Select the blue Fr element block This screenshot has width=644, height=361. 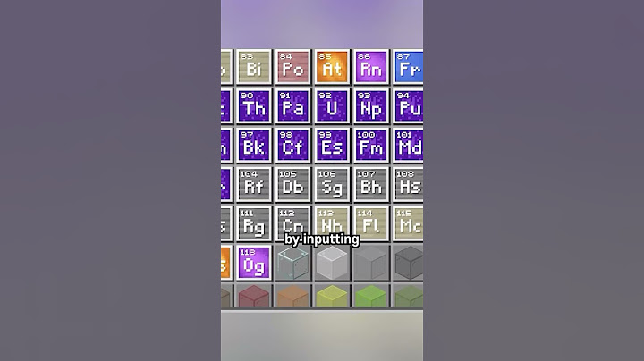pyautogui.click(x=408, y=67)
